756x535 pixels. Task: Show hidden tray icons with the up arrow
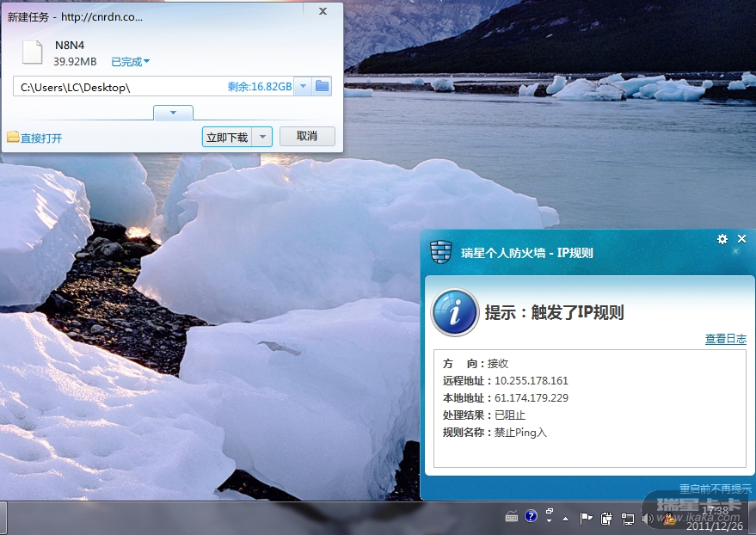click(x=566, y=520)
